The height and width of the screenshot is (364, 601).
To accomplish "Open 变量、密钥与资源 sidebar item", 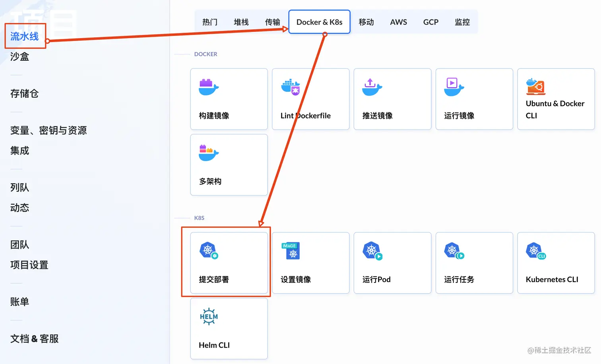I will (x=48, y=130).
